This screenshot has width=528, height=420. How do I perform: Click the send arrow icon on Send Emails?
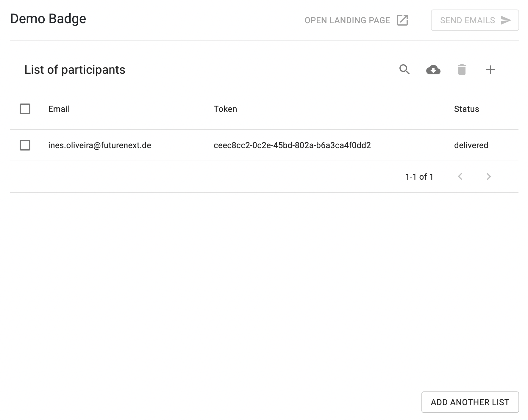pyautogui.click(x=506, y=20)
